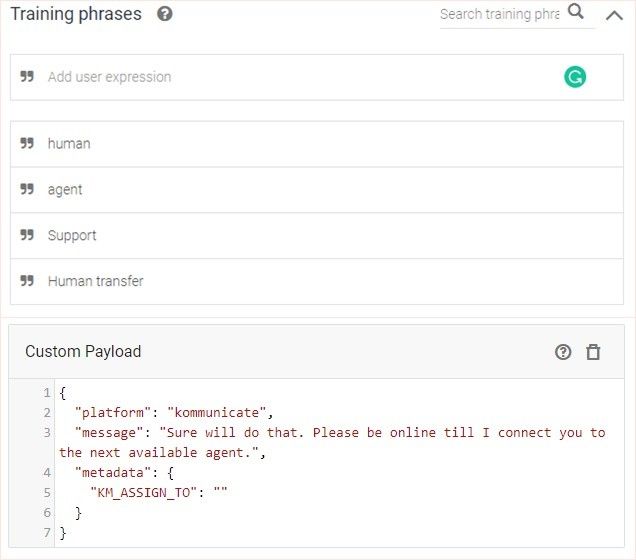This screenshot has height=560, width=636.
Task: Click the green Grammarly icon
Action: click(575, 77)
